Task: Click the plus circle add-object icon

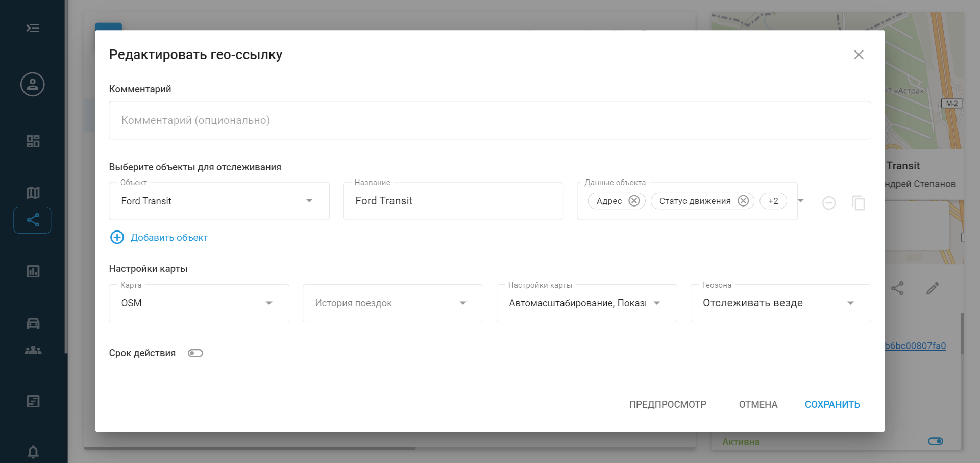Action: point(117,237)
